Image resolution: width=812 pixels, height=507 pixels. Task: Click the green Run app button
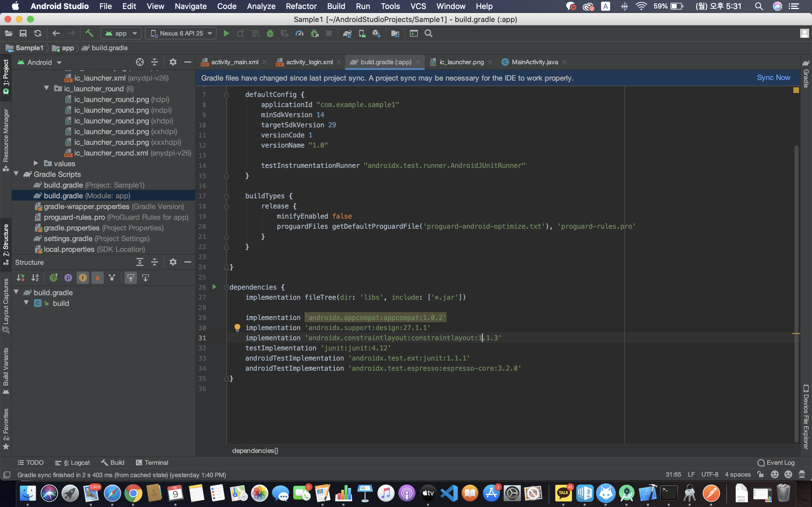click(x=226, y=34)
